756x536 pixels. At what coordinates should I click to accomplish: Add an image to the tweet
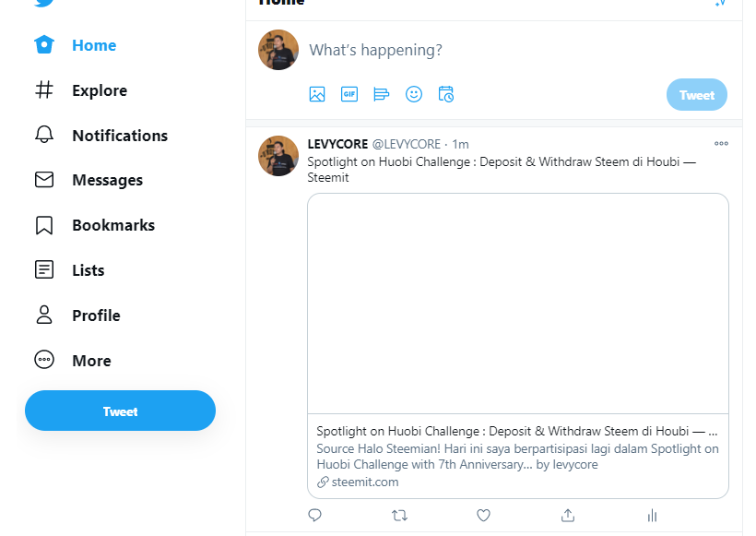(317, 94)
